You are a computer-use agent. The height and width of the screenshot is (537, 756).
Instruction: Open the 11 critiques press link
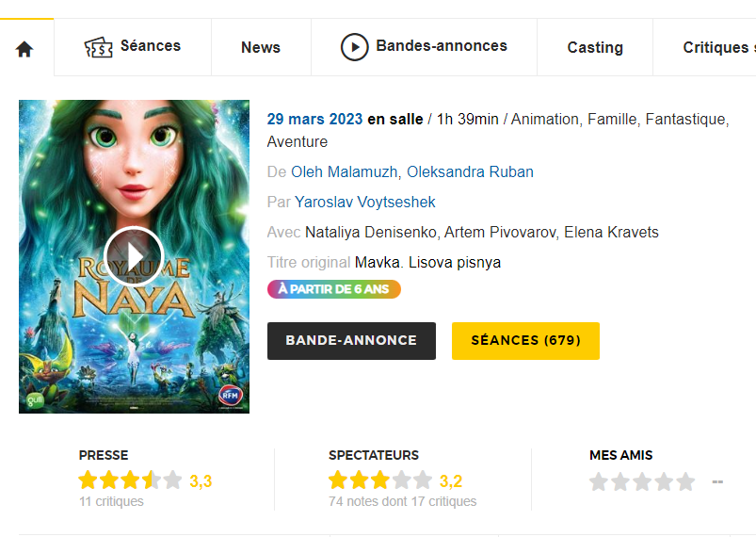coord(111,501)
